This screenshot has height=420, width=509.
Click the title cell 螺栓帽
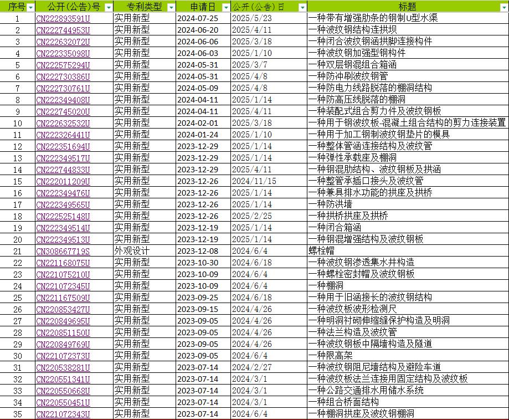click(321, 251)
